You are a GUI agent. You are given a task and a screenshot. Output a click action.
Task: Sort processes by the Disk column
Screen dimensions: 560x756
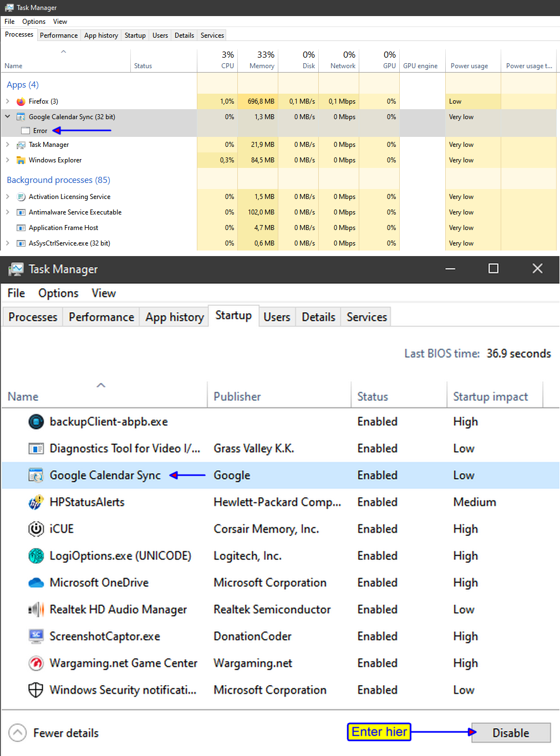pyautogui.click(x=298, y=60)
